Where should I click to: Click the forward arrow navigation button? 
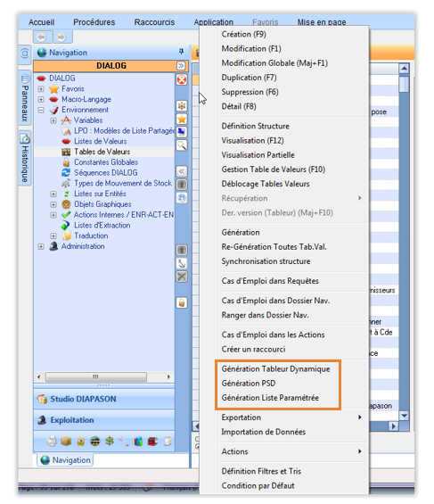61,37
